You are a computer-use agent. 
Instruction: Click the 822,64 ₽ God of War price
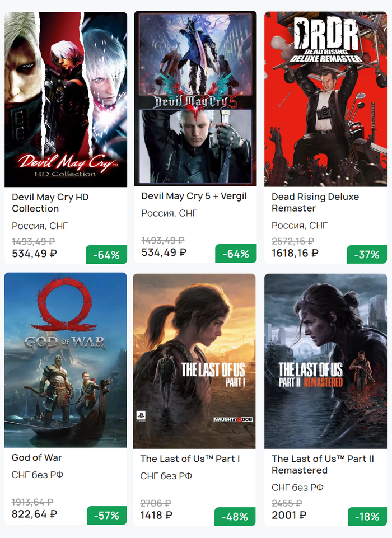point(34,514)
